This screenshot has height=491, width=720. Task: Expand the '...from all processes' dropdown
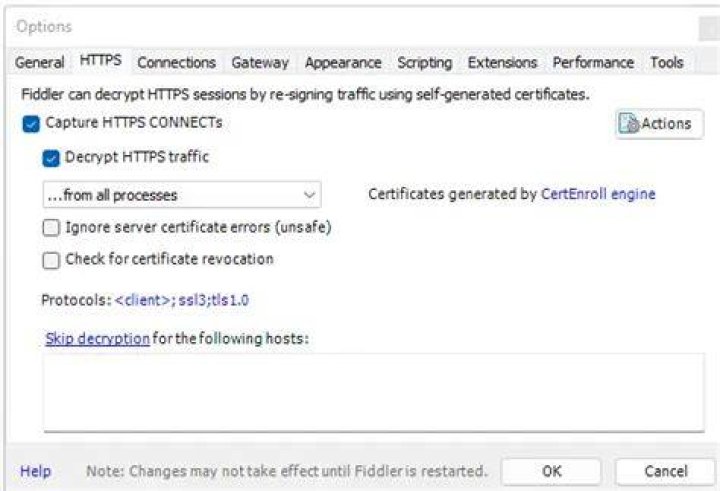182,195
